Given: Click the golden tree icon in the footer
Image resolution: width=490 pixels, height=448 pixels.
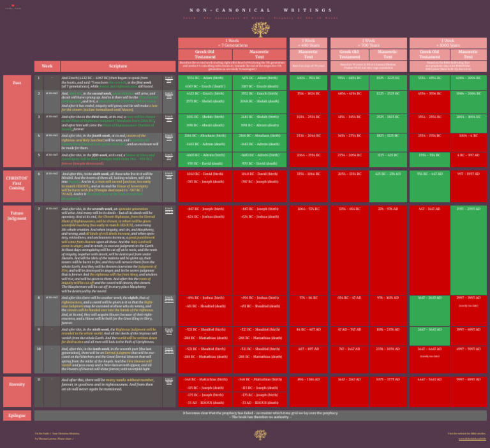Looking at the screenshot, I should click(x=260, y=435).
